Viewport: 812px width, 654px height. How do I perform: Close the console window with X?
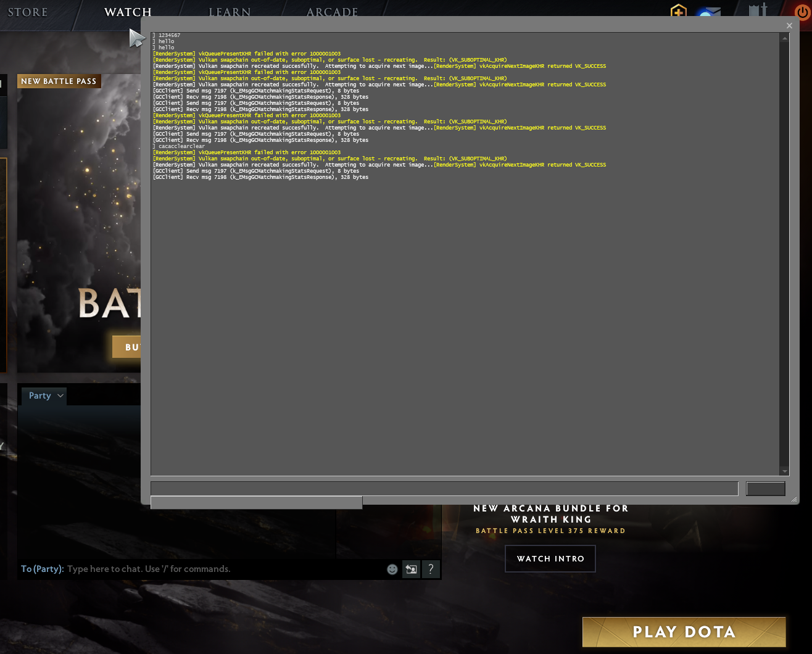point(789,25)
